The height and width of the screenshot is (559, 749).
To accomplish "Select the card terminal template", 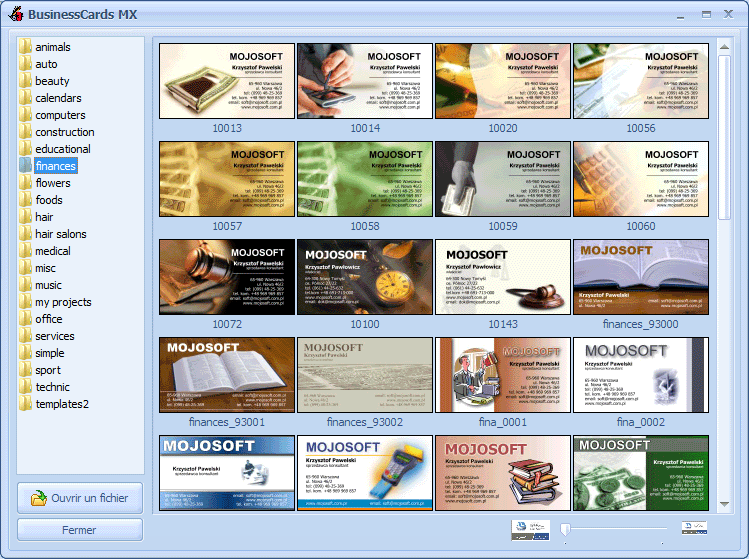I will (x=365, y=473).
